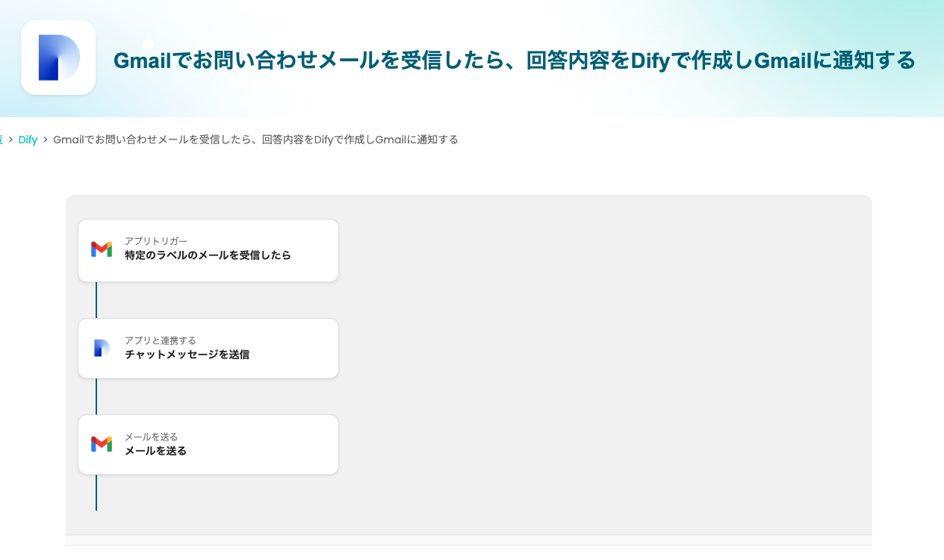Select step 特定のラベルのメールを受信したら
This screenshot has height=560, width=944.
coord(208,255)
